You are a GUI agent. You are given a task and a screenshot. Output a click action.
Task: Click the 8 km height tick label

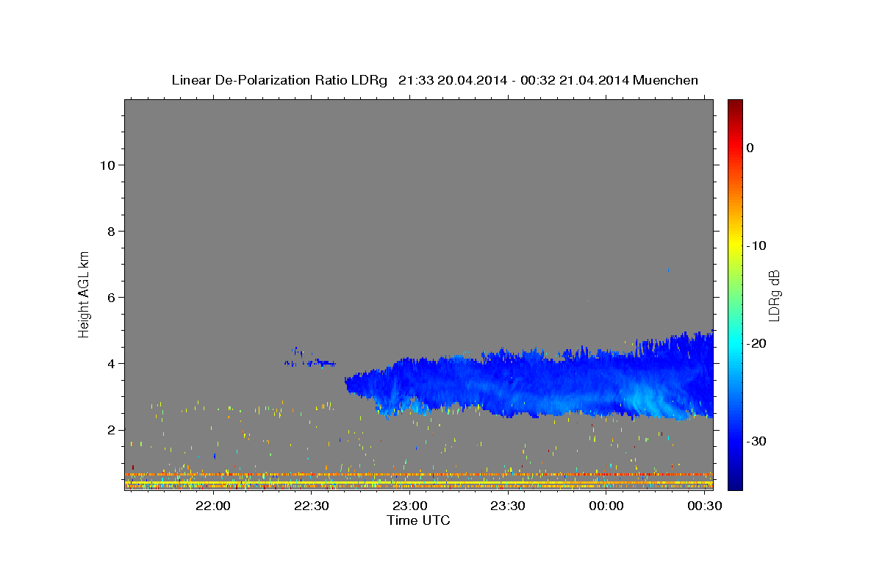coord(110,231)
